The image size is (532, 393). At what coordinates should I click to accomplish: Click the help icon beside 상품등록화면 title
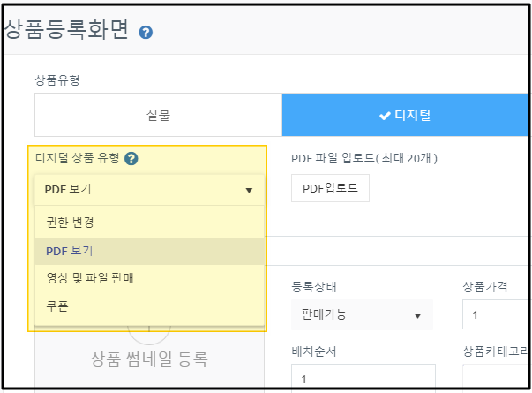tap(146, 33)
